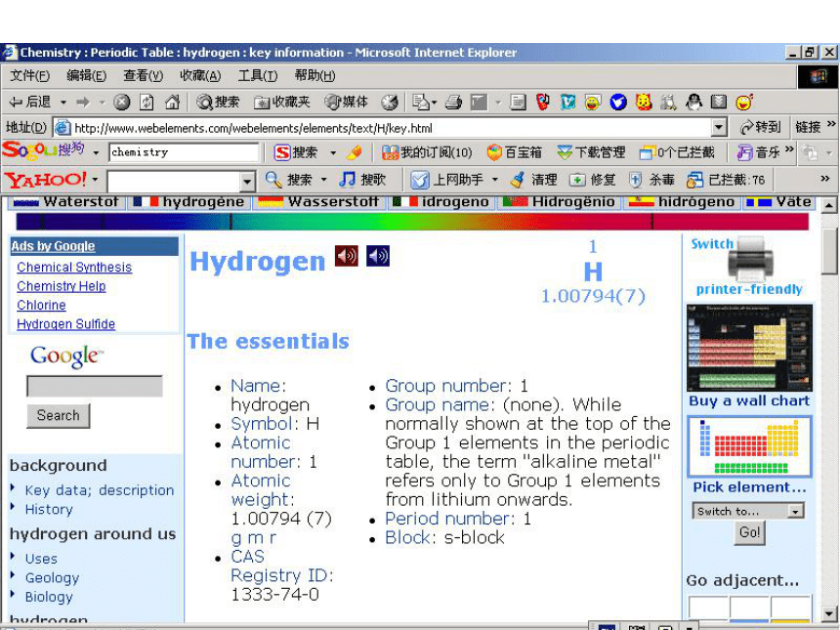The height and width of the screenshot is (630, 840).
Task: Open the Sogou 搜索 options arrow
Action: point(333,152)
